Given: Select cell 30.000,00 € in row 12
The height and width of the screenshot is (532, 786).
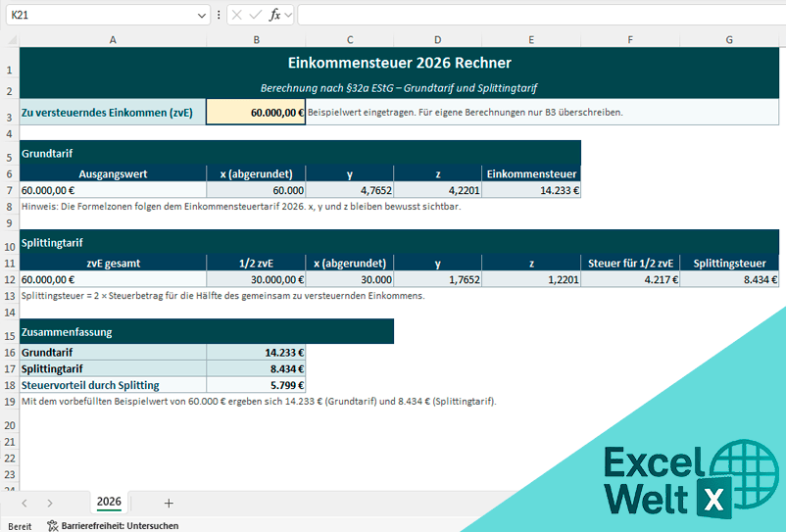Looking at the screenshot, I should click(x=256, y=279).
